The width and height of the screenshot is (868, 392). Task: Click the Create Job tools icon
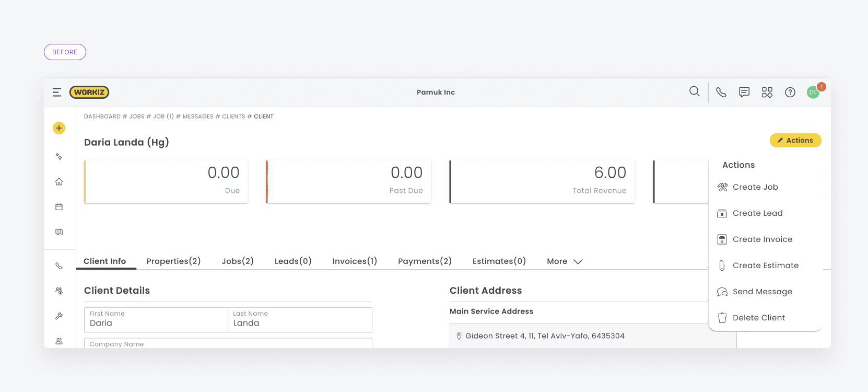[722, 187]
